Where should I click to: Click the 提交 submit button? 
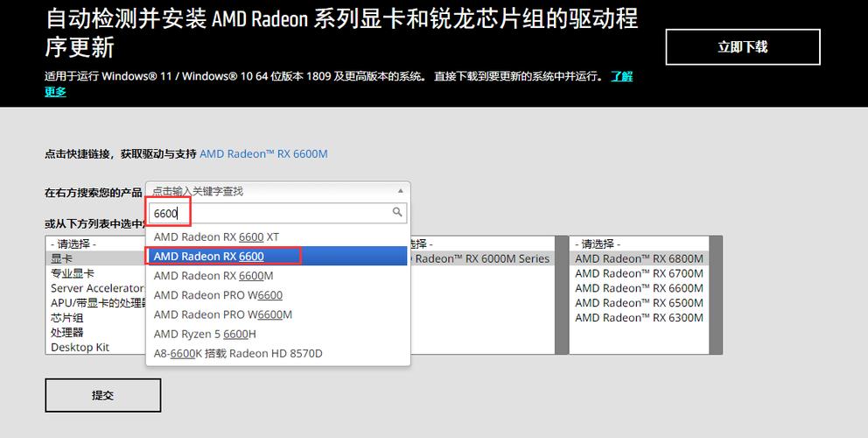[x=103, y=395]
